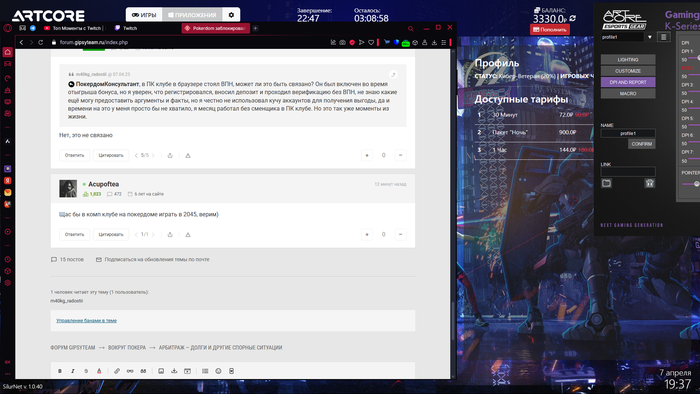Open browser sidebar settings gear
The image size is (700, 394).
tap(8, 282)
